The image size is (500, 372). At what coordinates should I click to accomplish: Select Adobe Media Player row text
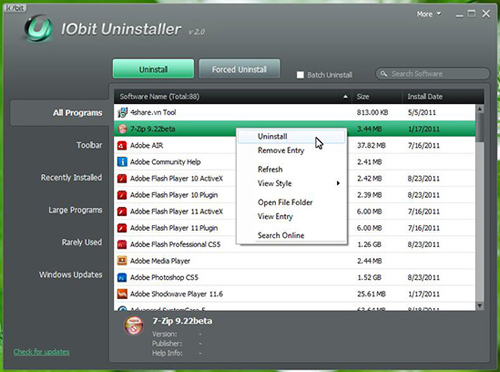pos(160,261)
